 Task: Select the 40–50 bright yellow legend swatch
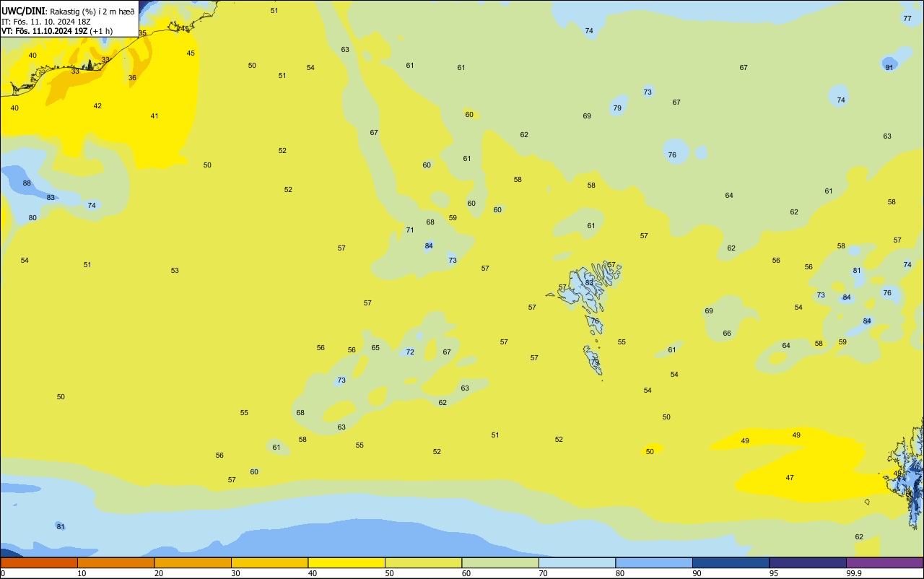[346, 562]
